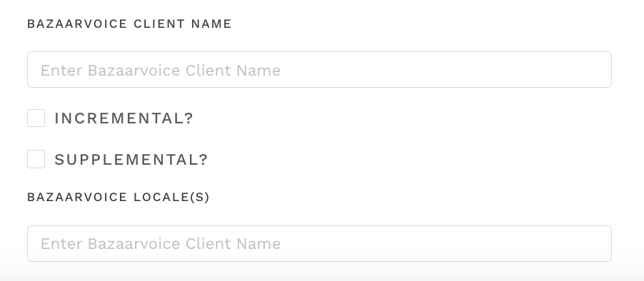The height and width of the screenshot is (281, 644).
Task: Tick the Incremental? checkbox
Action: [36, 118]
